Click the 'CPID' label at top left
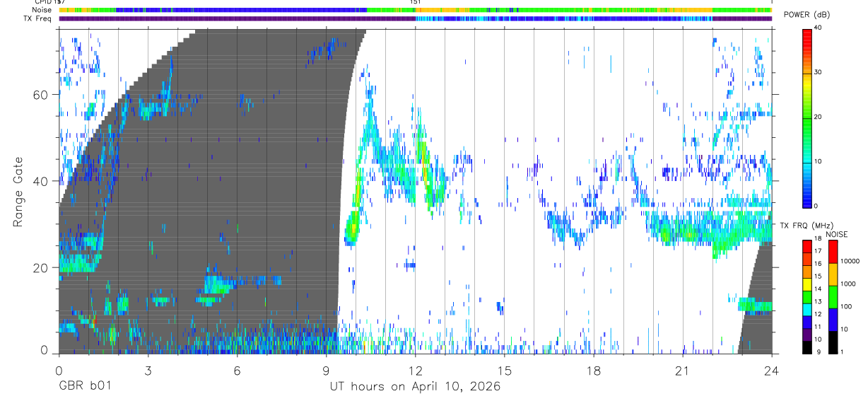This screenshot has width=868, height=401. pos(42,2)
